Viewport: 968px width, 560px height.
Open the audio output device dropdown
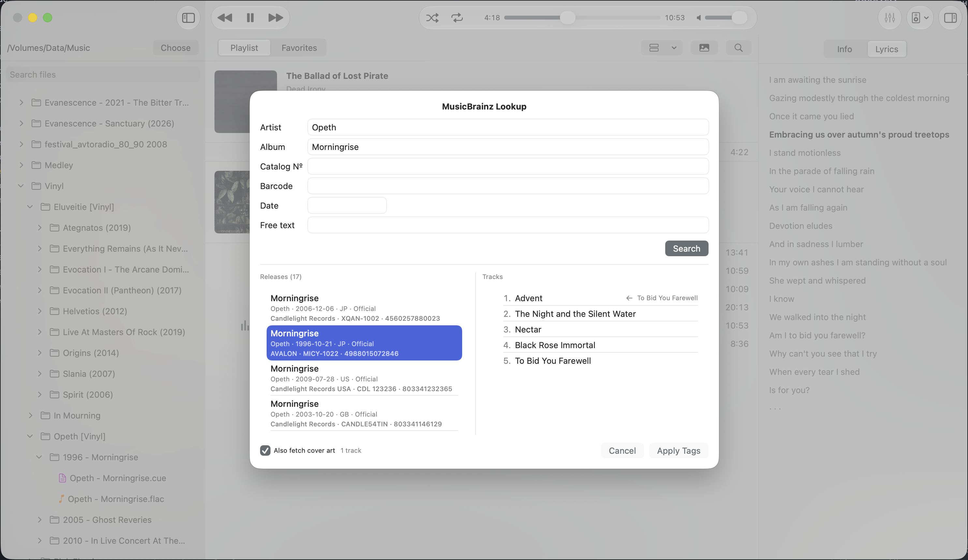pyautogui.click(x=920, y=18)
